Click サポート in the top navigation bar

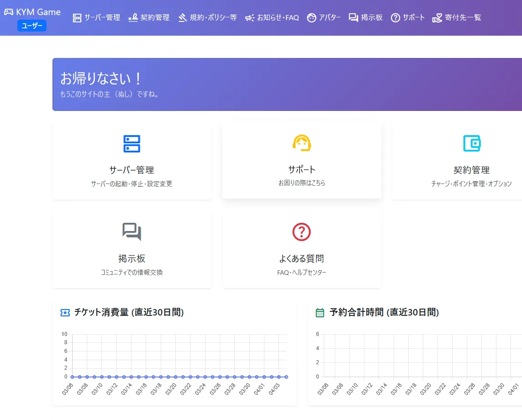click(x=408, y=18)
